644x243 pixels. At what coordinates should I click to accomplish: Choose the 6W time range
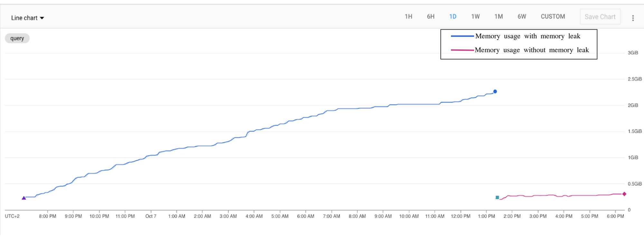click(522, 17)
